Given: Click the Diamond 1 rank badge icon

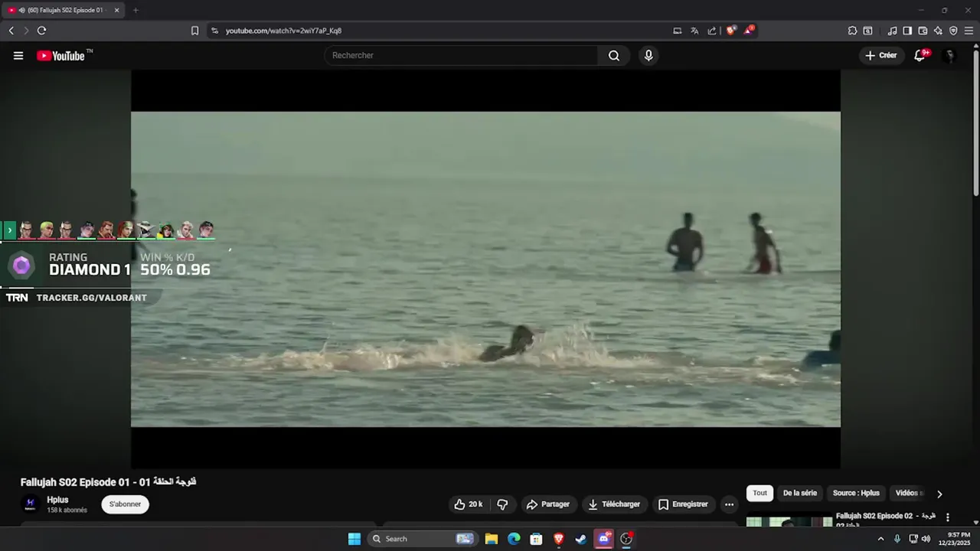Looking at the screenshot, I should point(21,266).
